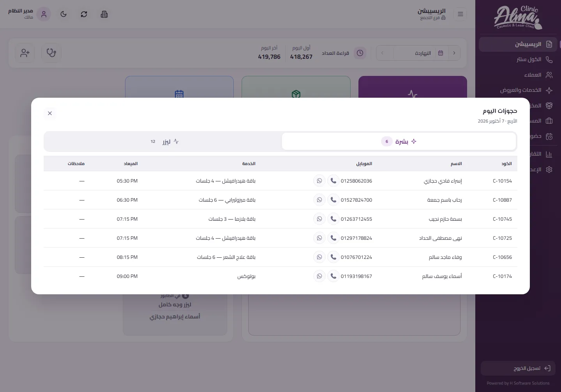Click code C-10887 cell
Viewport: 561px width, 392px height.
pos(502,200)
